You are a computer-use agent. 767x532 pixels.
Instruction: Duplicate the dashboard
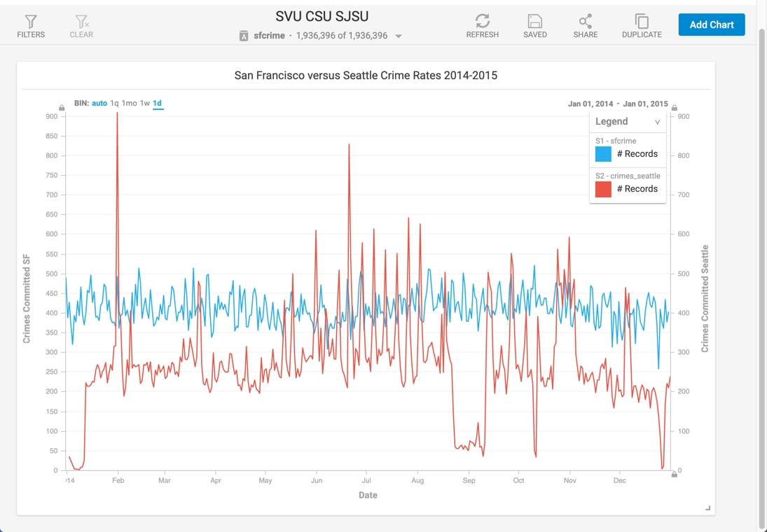click(x=642, y=21)
